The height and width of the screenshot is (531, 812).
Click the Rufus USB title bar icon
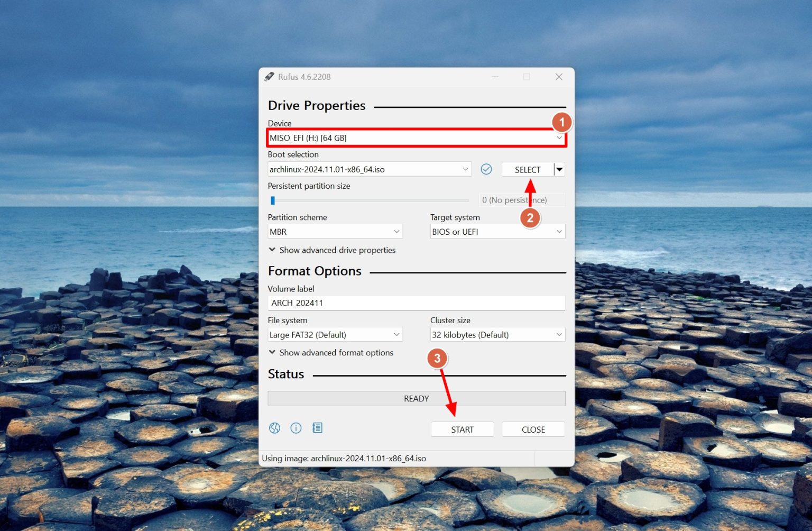click(x=270, y=77)
